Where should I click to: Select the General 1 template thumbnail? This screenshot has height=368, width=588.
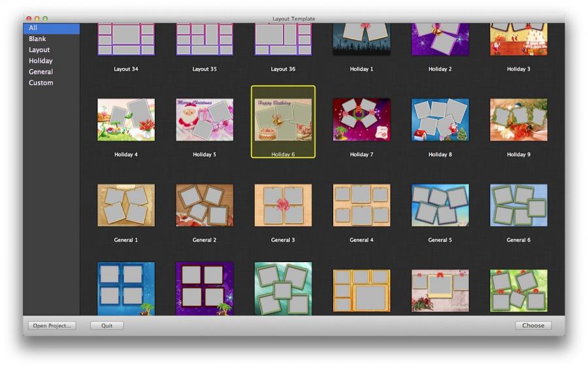click(126, 205)
